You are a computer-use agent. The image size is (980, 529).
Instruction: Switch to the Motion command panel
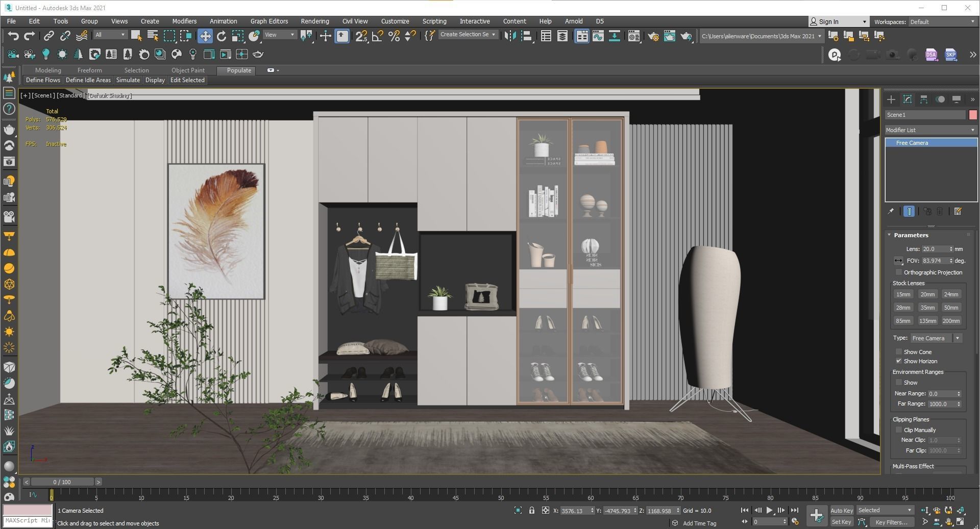940,99
